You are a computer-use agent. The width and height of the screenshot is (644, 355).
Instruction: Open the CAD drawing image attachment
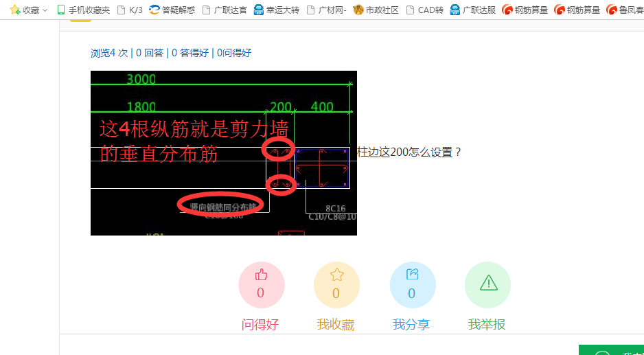(x=224, y=153)
